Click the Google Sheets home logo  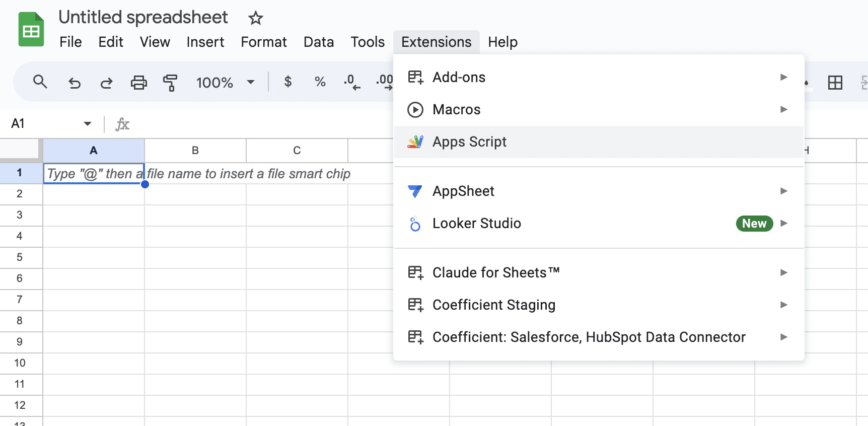pyautogui.click(x=31, y=29)
